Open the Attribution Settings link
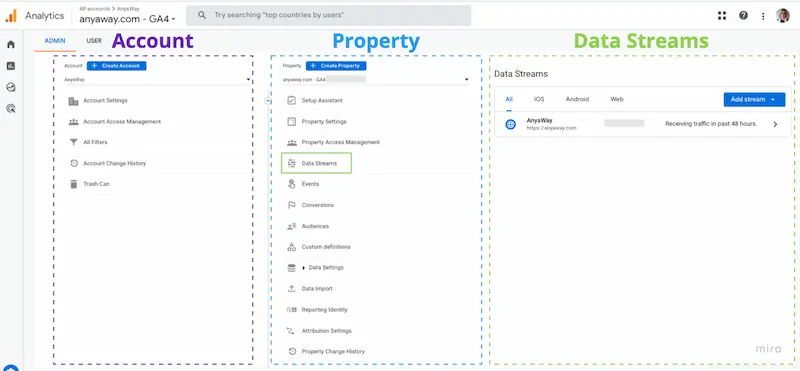The image size is (800, 371). 327,331
